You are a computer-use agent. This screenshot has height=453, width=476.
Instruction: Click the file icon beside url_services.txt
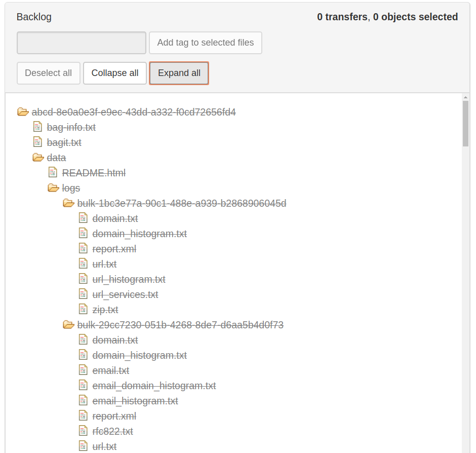click(83, 294)
